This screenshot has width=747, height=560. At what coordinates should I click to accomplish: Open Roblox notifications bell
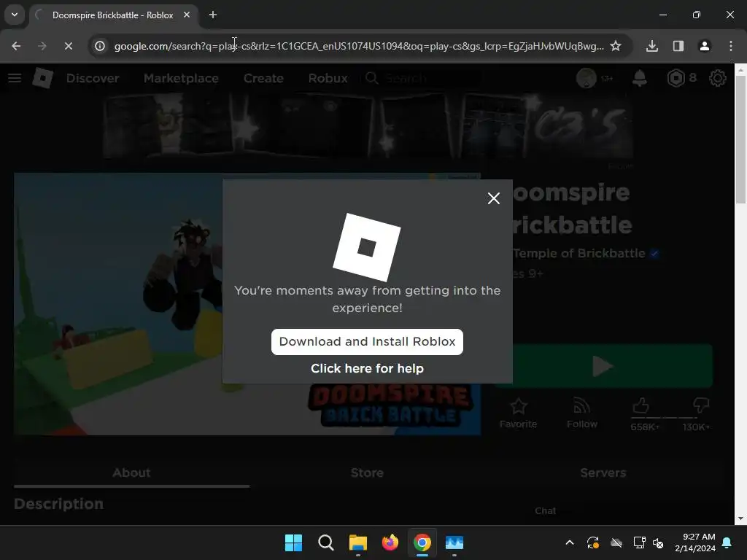639,78
